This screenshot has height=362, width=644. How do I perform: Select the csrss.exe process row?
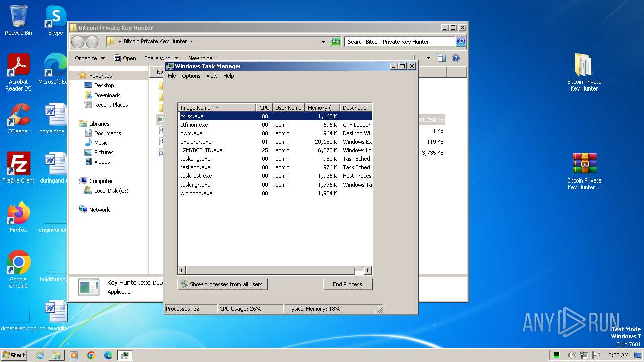(x=275, y=116)
